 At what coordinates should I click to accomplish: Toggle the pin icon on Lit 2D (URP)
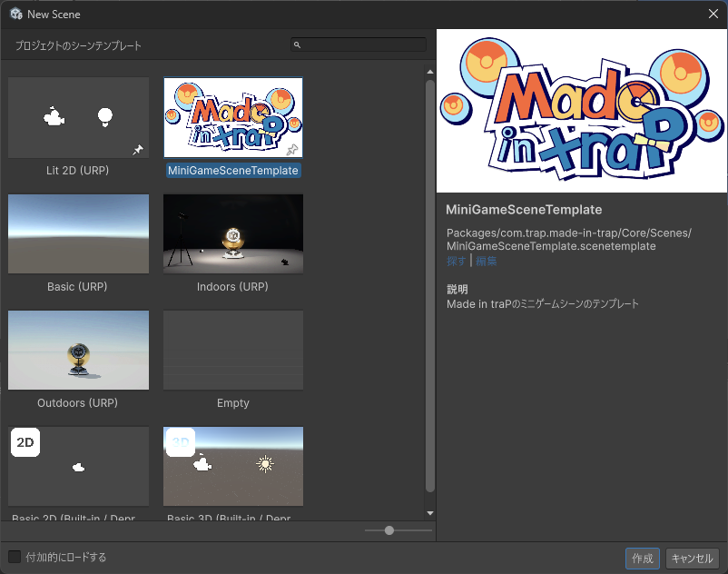tap(138, 150)
